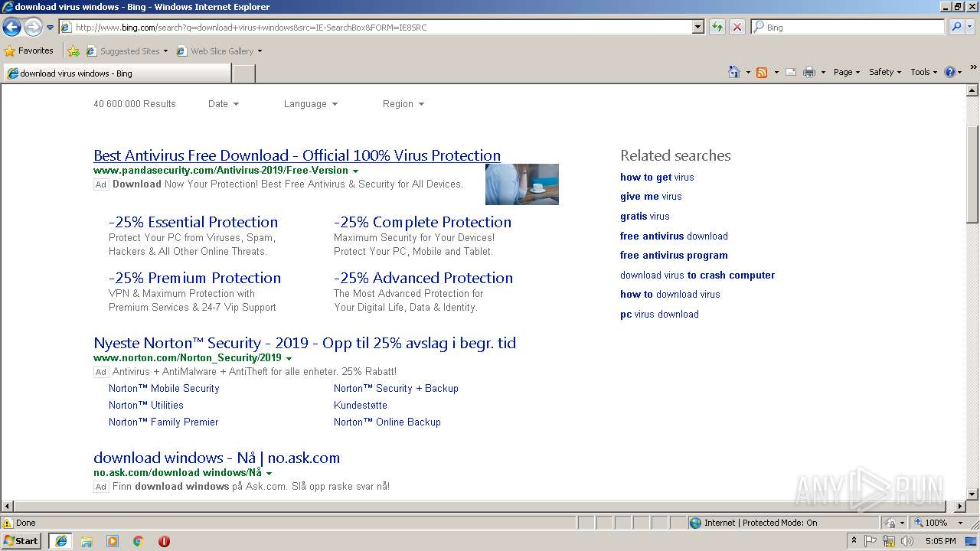Open Suggested Sites
The image size is (980, 551).
click(x=126, y=51)
